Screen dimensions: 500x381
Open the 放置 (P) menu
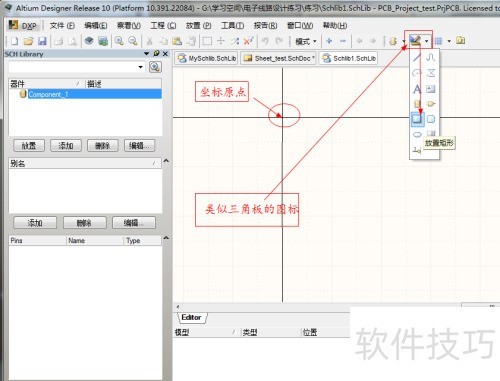[x=198, y=25]
